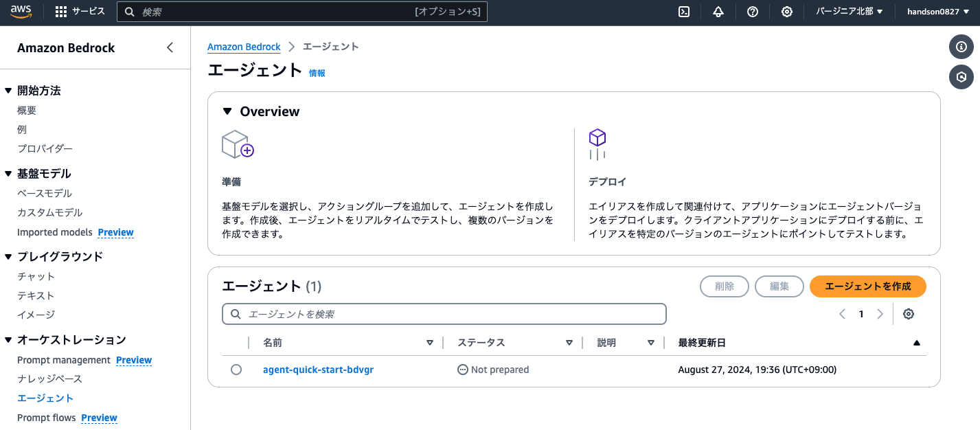980x430 pixels.
Task: Click the サービス menu label
Action: (89, 12)
